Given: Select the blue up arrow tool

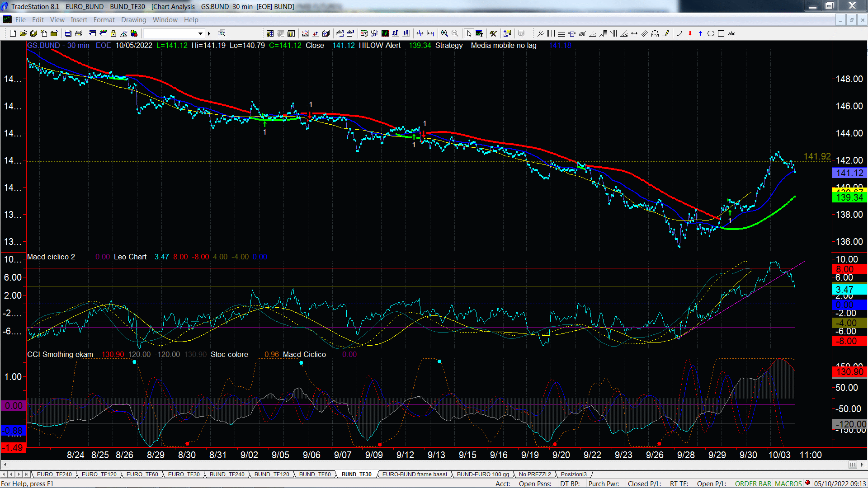Looking at the screenshot, I should (700, 33).
